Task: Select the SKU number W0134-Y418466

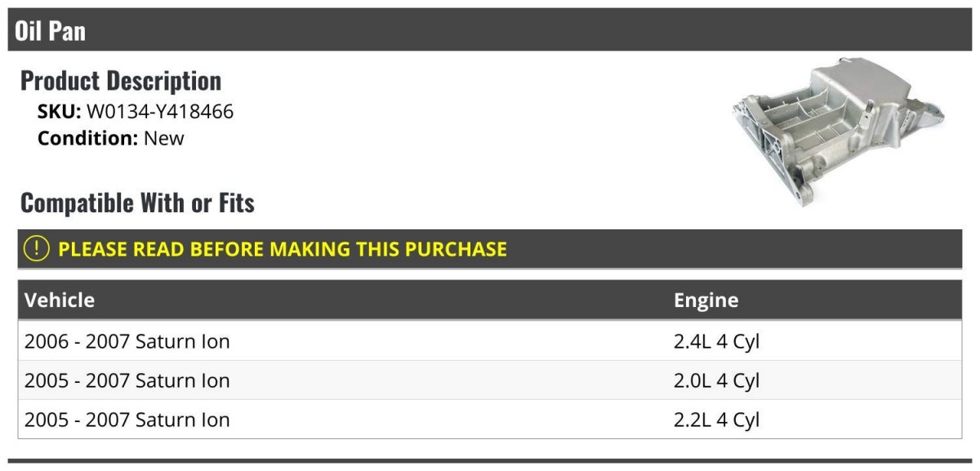Action: pos(160,112)
